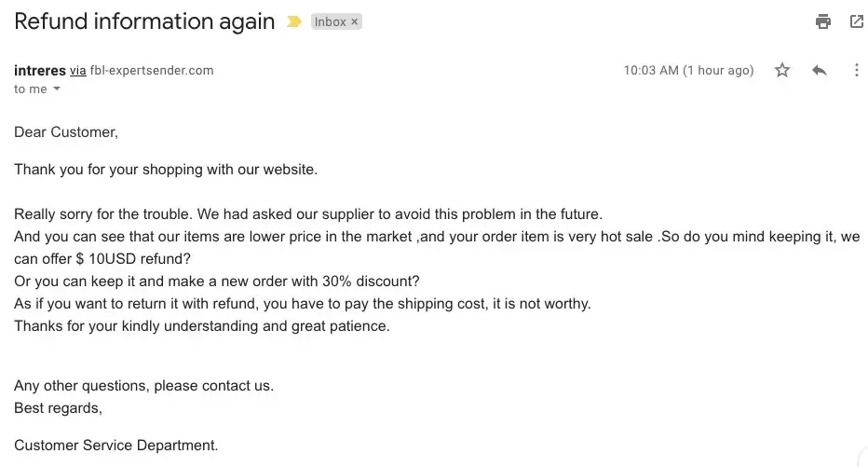Click the fbl-expertsender.com domain text
This screenshot has width=868, height=467.
[152, 70]
